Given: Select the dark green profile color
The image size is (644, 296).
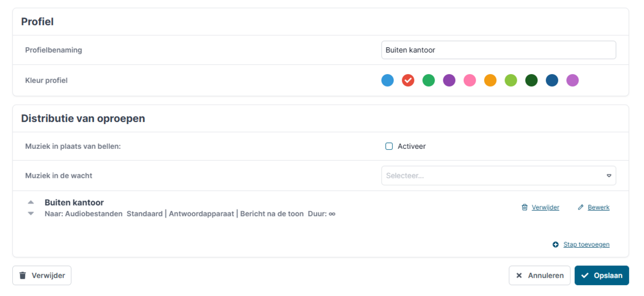Looking at the screenshot, I should click(x=531, y=81).
